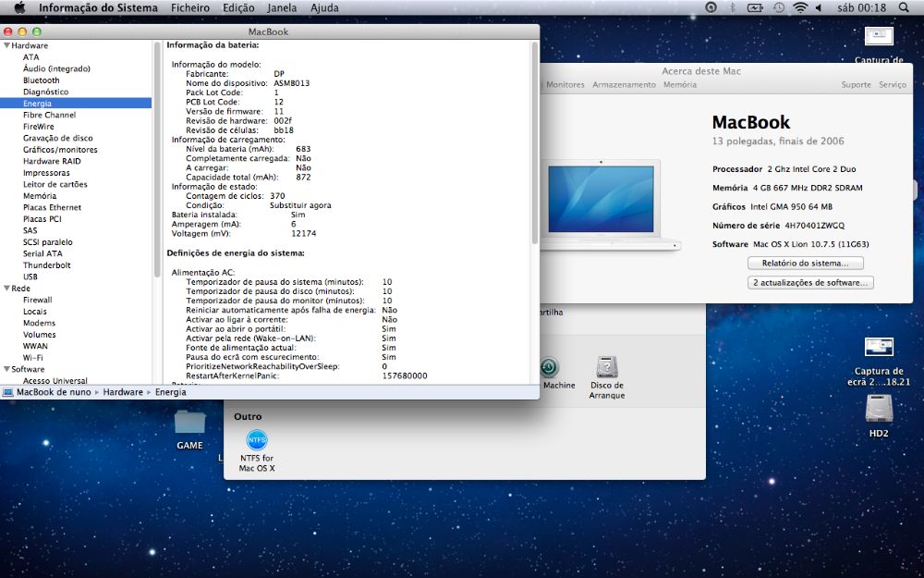Screen dimensions: 924x578
Task: Select the Captura de ecrã 2...18.21 file
Action: click(x=879, y=362)
